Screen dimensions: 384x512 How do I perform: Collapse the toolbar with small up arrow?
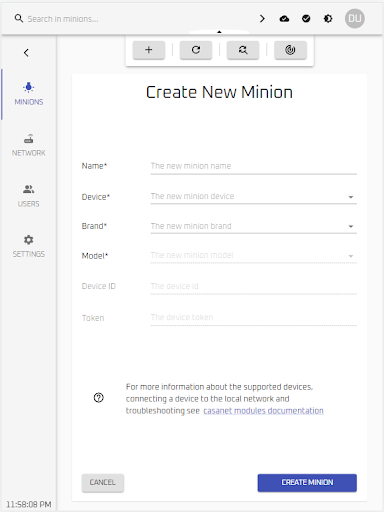(219, 32)
